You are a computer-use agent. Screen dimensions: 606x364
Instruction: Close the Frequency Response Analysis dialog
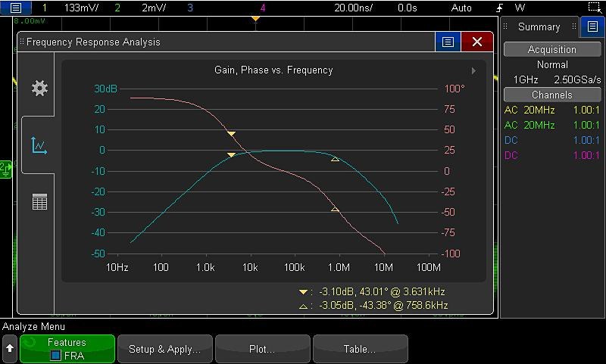coord(477,42)
